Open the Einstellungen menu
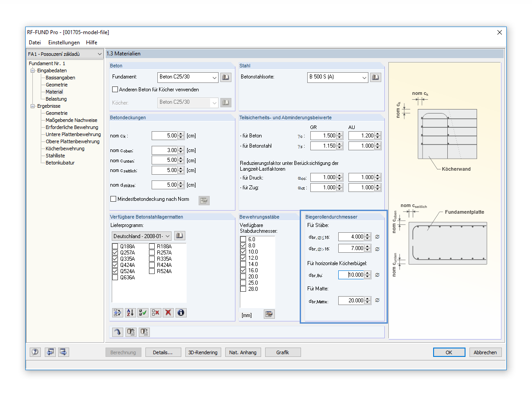Screen dimensions: 532x399 tap(64, 43)
